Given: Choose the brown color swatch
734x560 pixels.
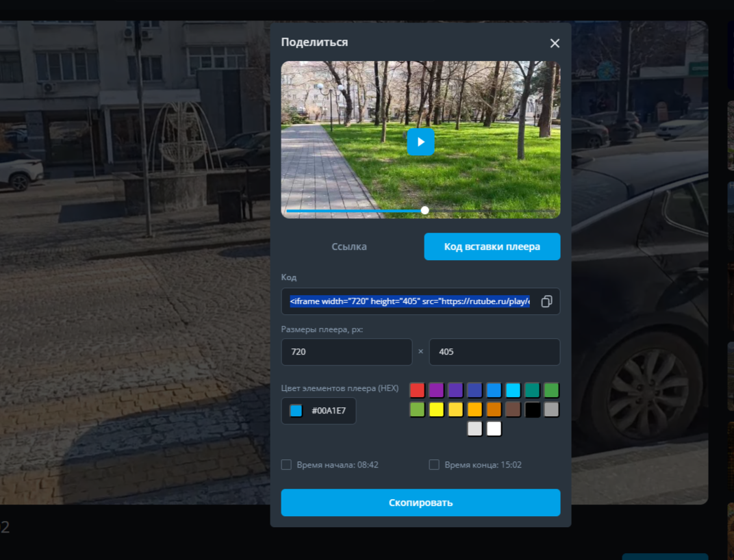Looking at the screenshot, I should [513, 409].
